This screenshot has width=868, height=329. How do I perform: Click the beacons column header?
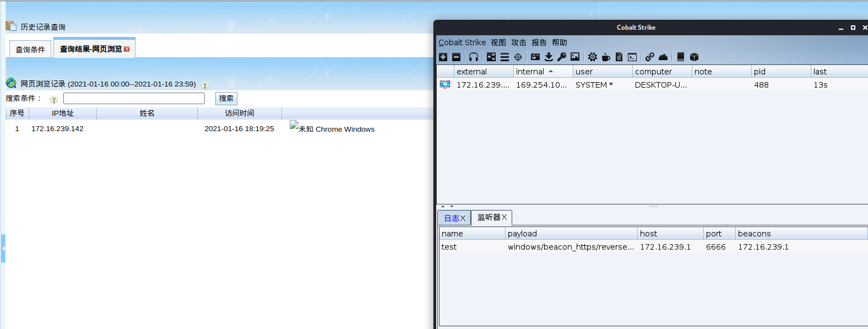click(801, 233)
